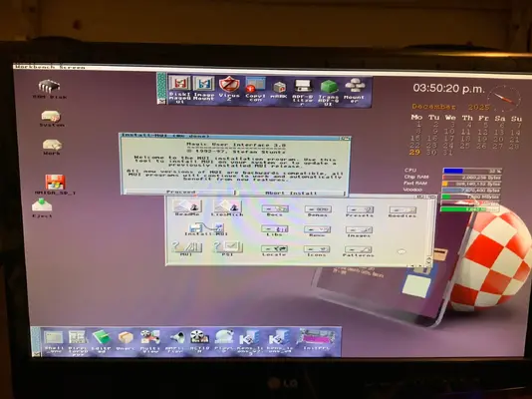The image size is (532, 399).
Task: Open the Patterns drawer
Action: pos(359,251)
